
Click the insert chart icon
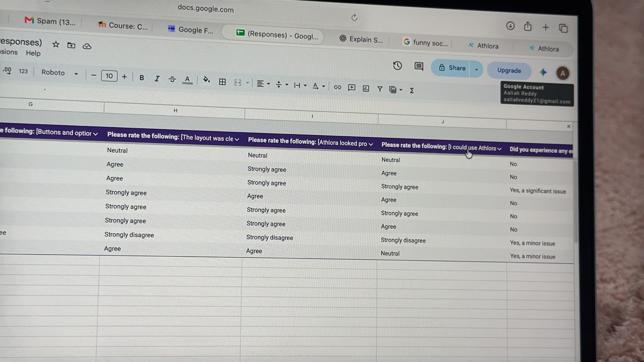(x=365, y=88)
